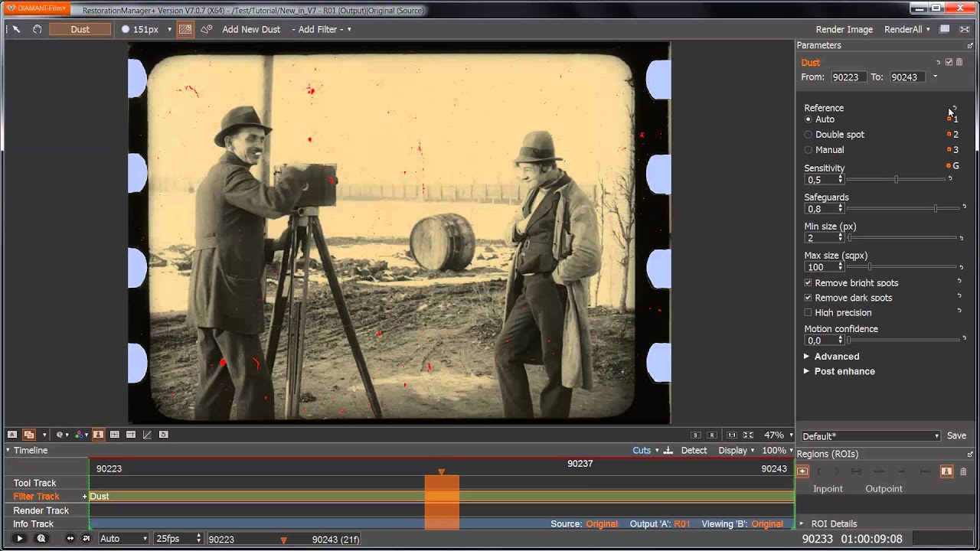Click the play button in the timeline
Viewport: 980px width, 551px height.
[x=20, y=539]
